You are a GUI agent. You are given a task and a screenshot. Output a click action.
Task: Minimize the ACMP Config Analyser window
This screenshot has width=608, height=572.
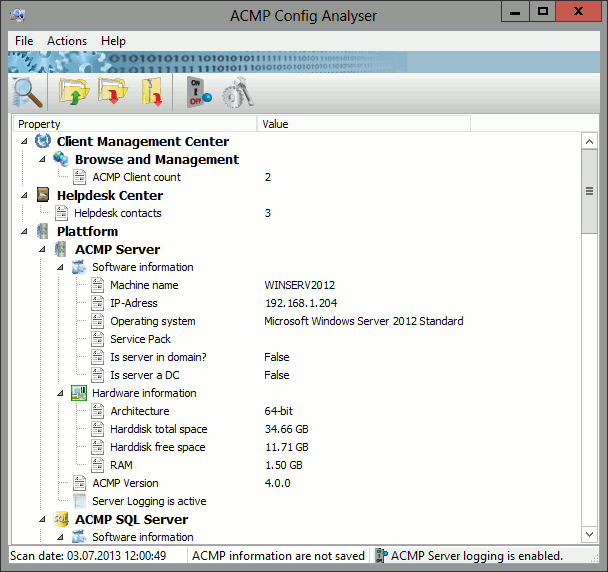515,12
